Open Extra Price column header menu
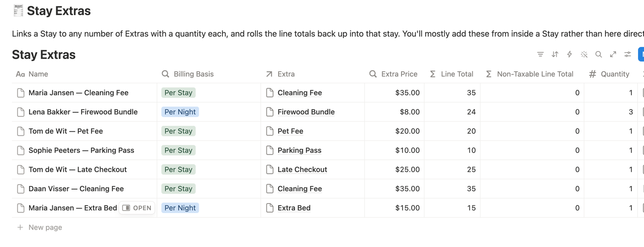This screenshot has height=247, width=644. coord(394,74)
